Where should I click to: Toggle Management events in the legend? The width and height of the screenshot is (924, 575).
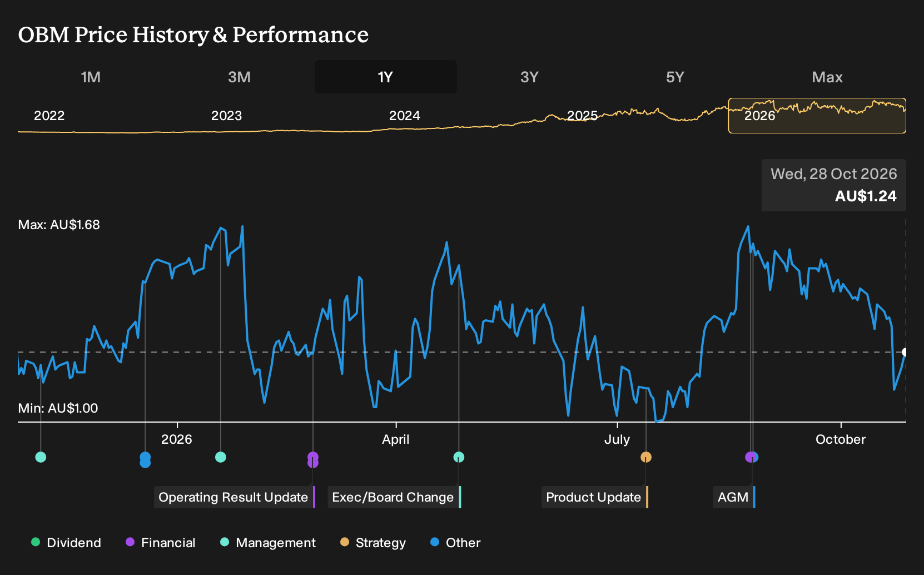267,543
